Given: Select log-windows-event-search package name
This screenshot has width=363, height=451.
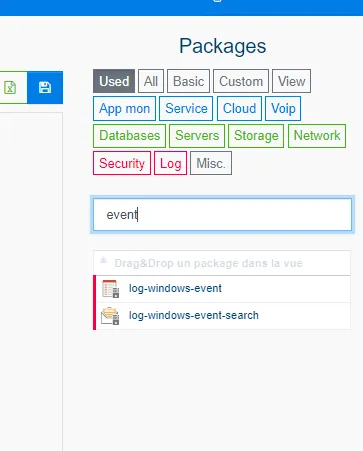Looking at the screenshot, I should (194, 315).
